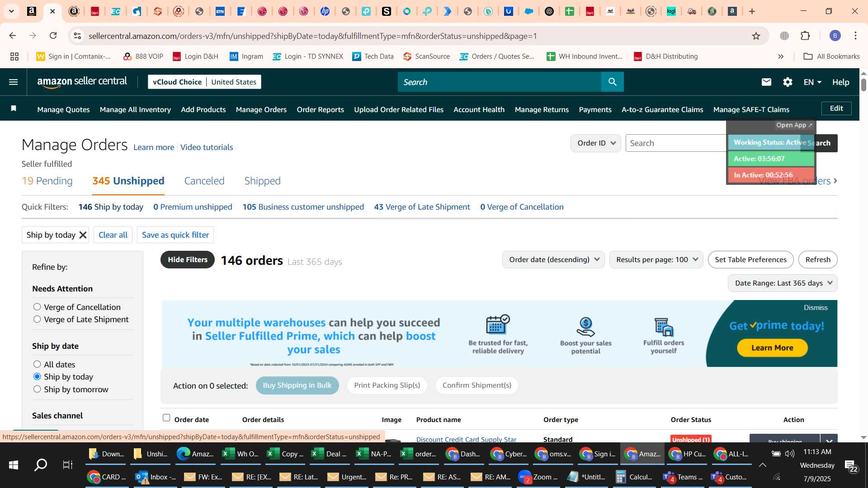Open Manage All Inventory menu item
Image resolution: width=868 pixels, height=488 pixels.
tap(135, 109)
